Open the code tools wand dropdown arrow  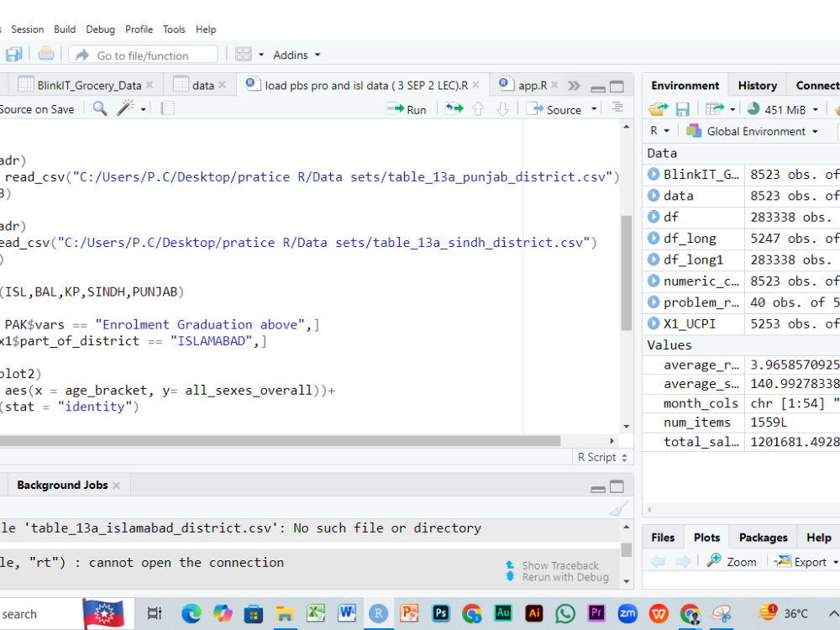[x=143, y=110]
